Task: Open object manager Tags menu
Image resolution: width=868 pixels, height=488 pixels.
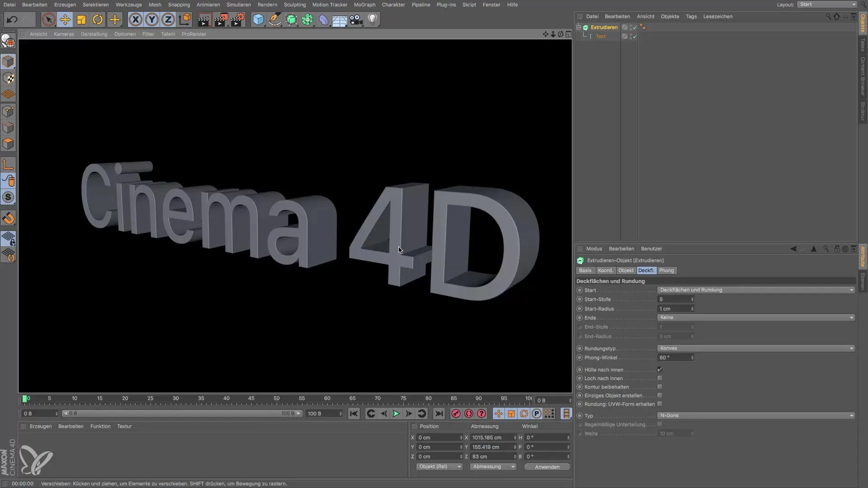Action: coord(691,16)
